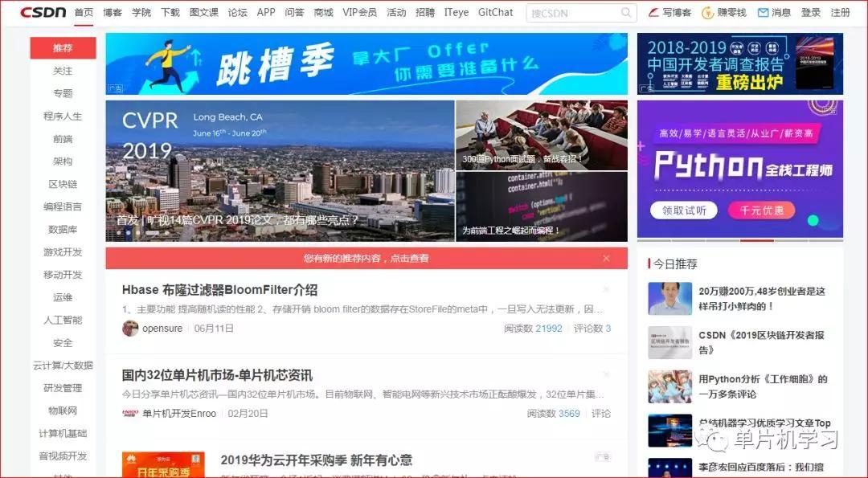Open the 300道Python面试题 thumbnail
Viewport: 868px width, 478px height.
pos(542,135)
